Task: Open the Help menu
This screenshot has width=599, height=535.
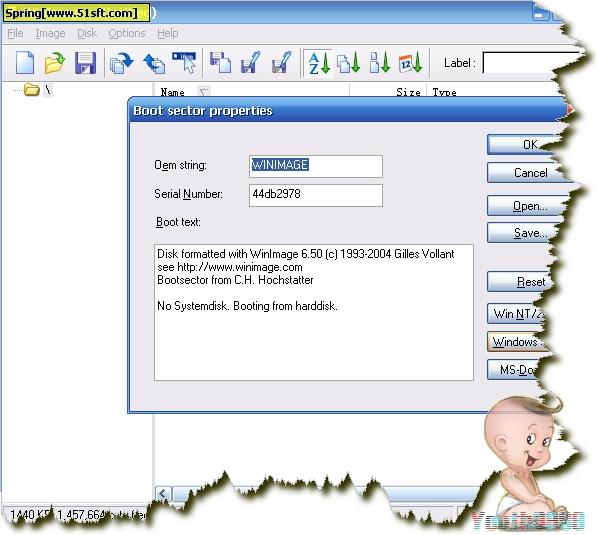Action: [x=168, y=34]
